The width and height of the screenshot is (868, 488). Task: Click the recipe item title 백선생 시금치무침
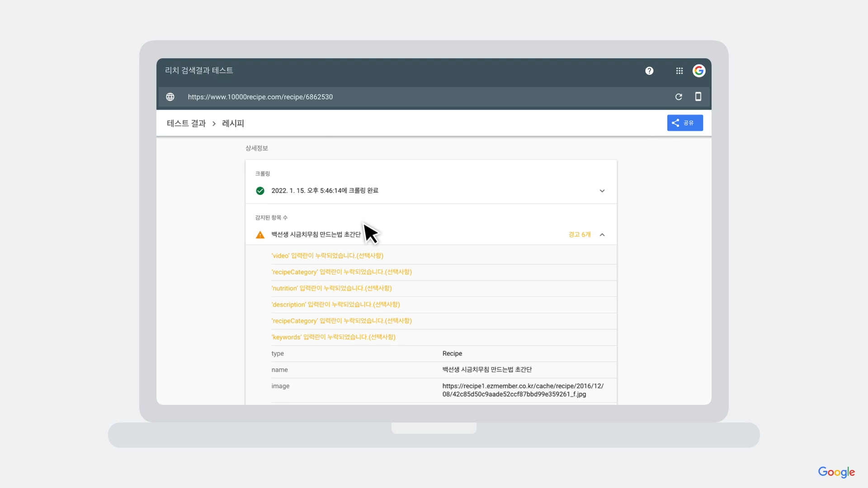[x=316, y=235]
